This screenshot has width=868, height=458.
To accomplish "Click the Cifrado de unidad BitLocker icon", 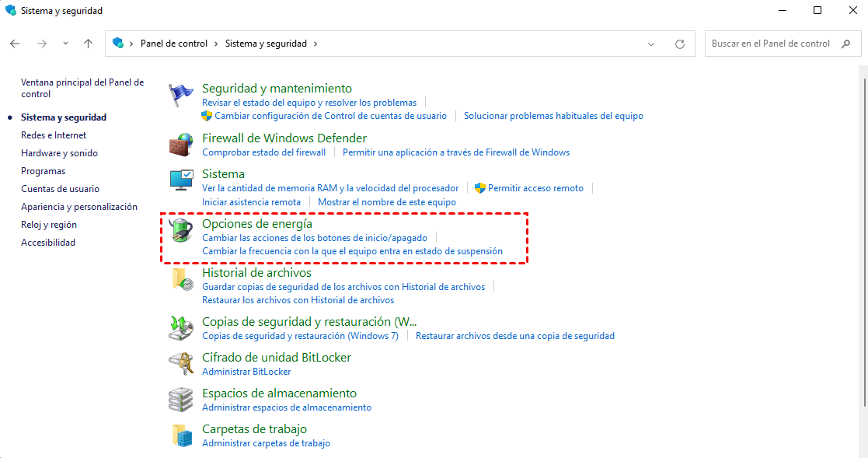I will click(x=181, y=364).
